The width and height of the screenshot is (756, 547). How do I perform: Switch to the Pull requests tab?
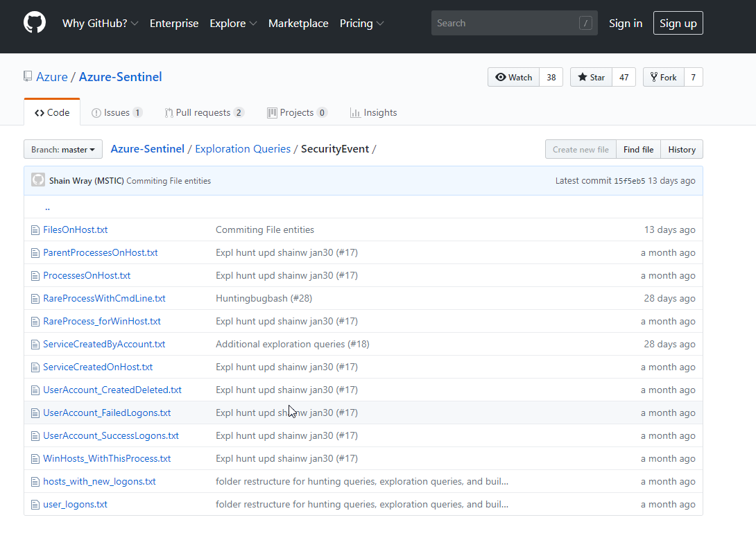point(205,112)
